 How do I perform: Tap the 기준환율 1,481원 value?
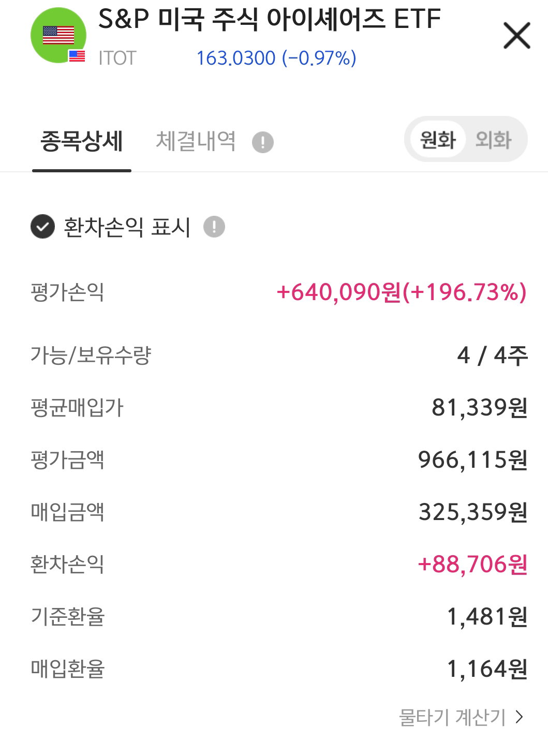487,616
